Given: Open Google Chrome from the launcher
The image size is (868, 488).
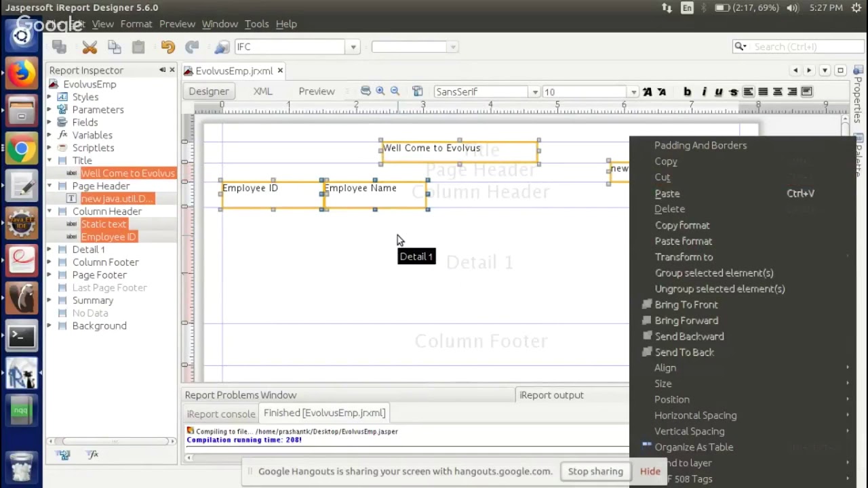Looking at the screenshot, I should (x=22, y=148).
